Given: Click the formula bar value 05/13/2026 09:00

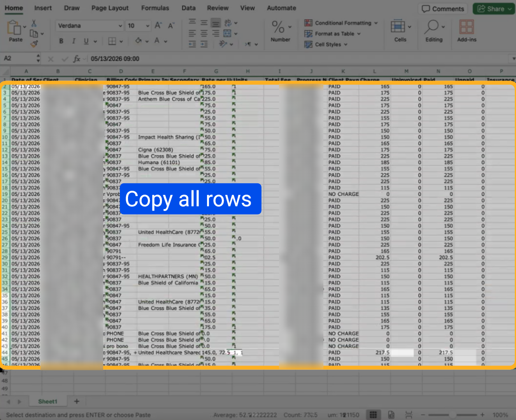Looking at the screenshot, I should [115, 59].
